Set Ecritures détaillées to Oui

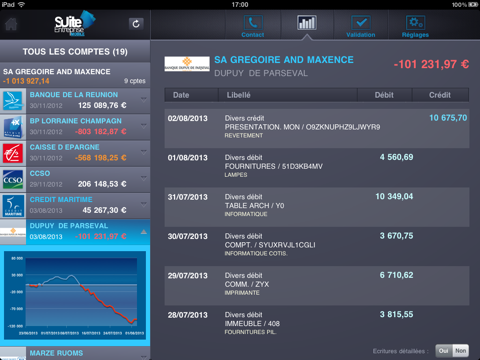444,351
